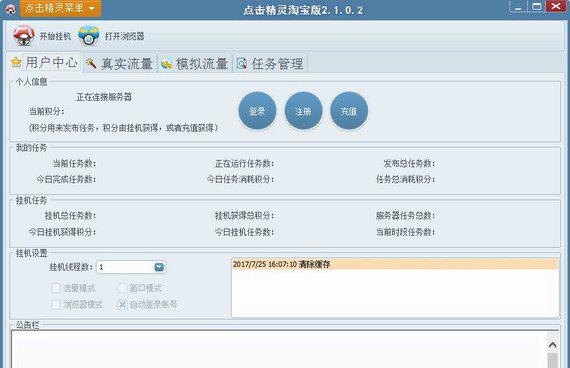Click the 当前任务数 label
The width and height of the screenshot is (570, 368).
pos(75,164)
